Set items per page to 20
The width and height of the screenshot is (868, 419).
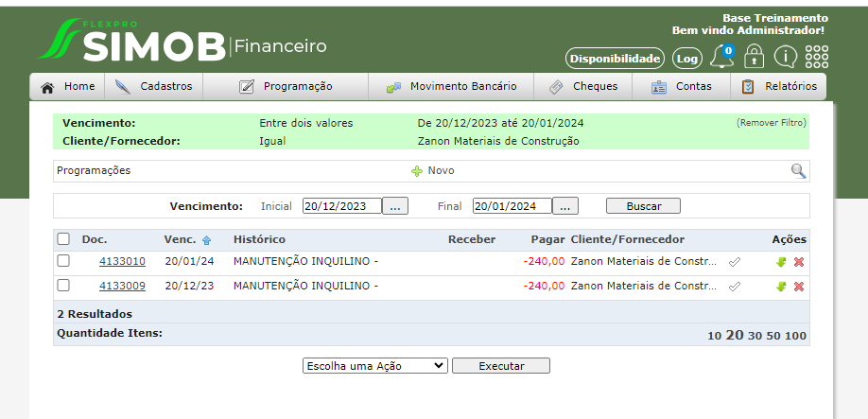tap(735, 335)
